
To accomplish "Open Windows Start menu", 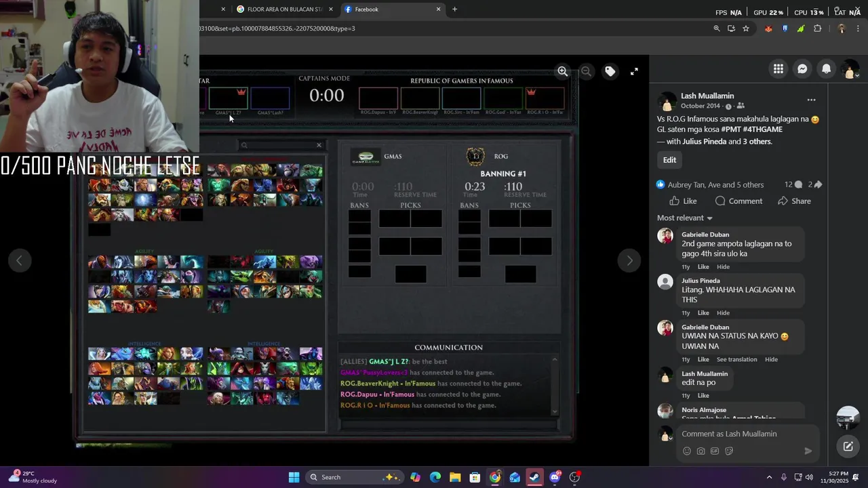I will coord(294,477).
